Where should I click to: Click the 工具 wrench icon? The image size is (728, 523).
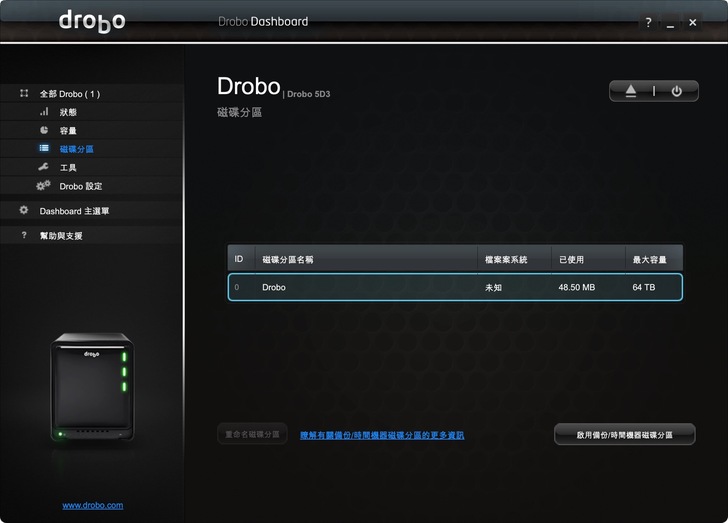point(44,167)
